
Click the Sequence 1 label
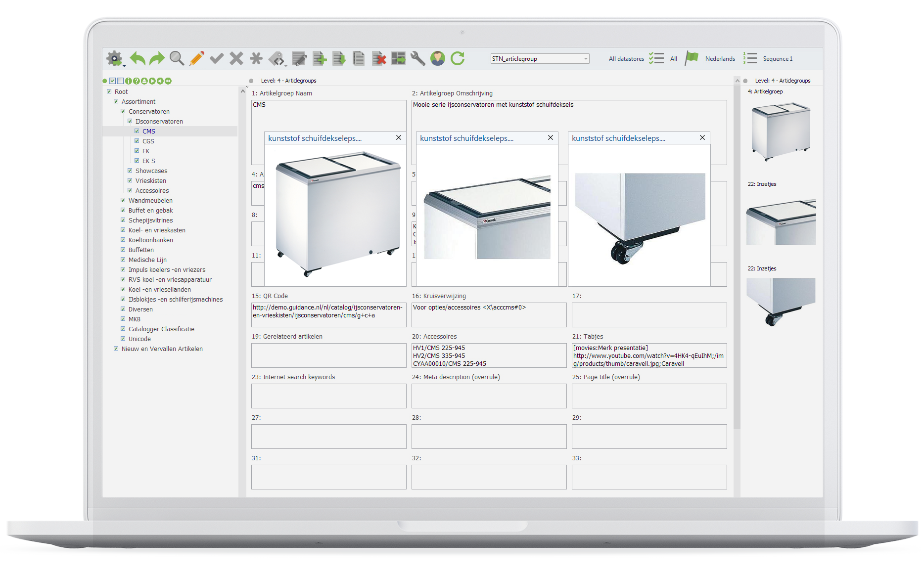point(778,59)
